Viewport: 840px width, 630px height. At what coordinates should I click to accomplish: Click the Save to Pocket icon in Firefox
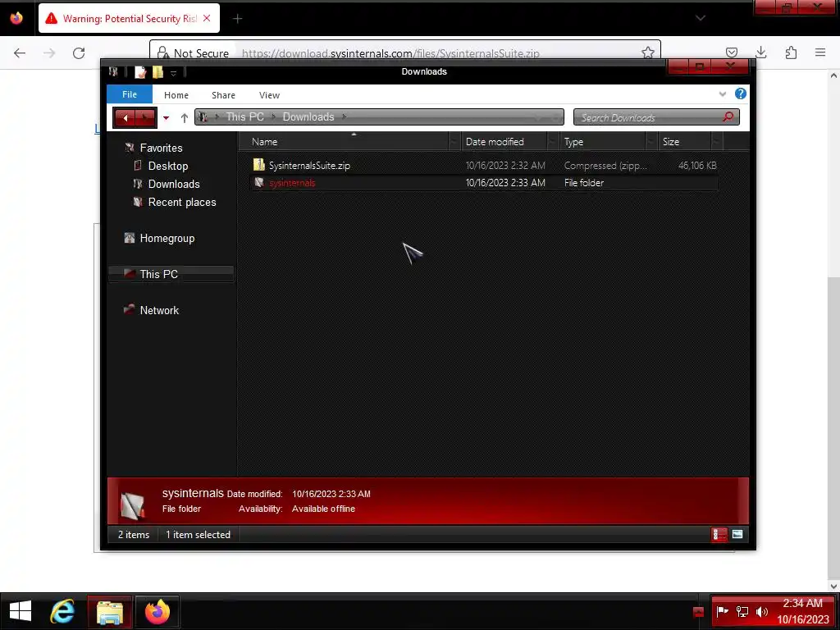pos(731,52)
